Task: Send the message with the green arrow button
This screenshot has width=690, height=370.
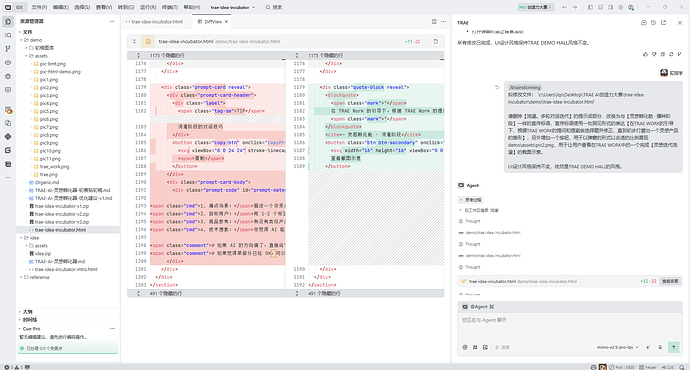Action: pos(674,347)
